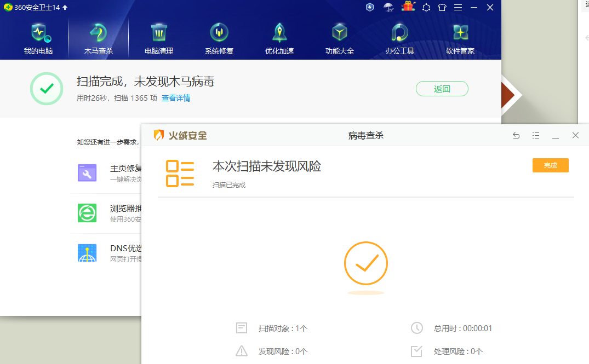
Task: Select the DNS优选 text entry
Action: tap(126, 249)
